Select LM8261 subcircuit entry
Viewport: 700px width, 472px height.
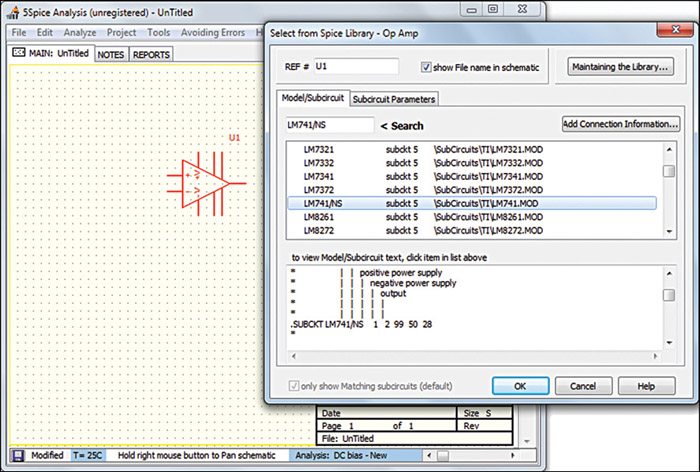(321, 217)
